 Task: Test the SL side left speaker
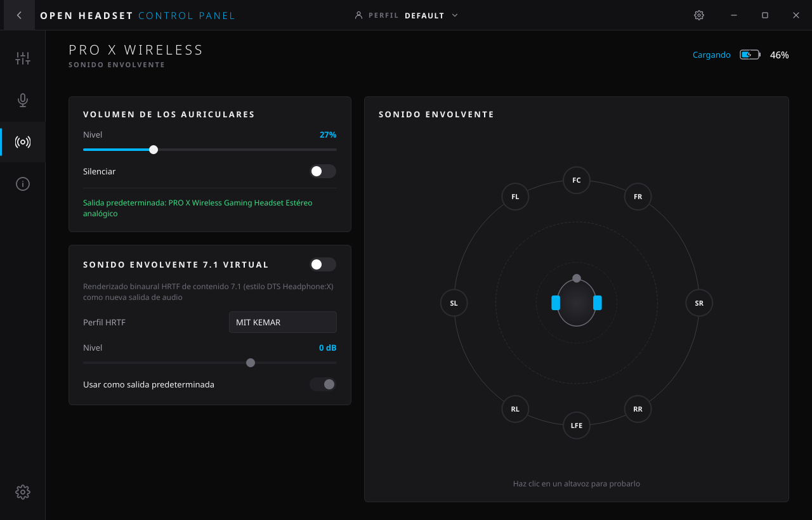pos(454,303)
